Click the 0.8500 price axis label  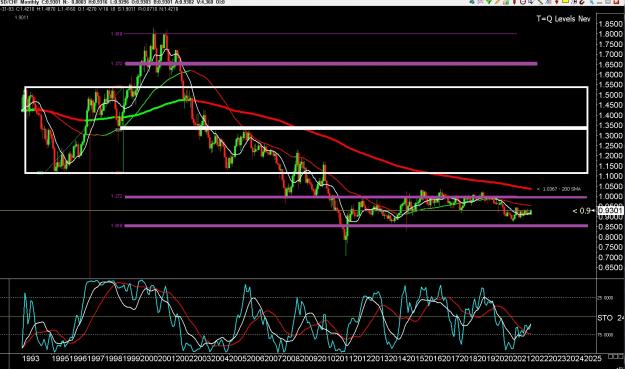tap(610, 227)
